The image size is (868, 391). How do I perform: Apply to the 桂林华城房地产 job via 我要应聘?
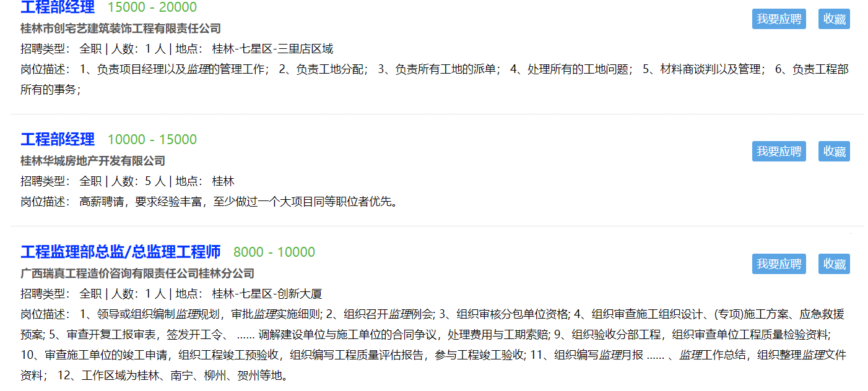[778, 151]
